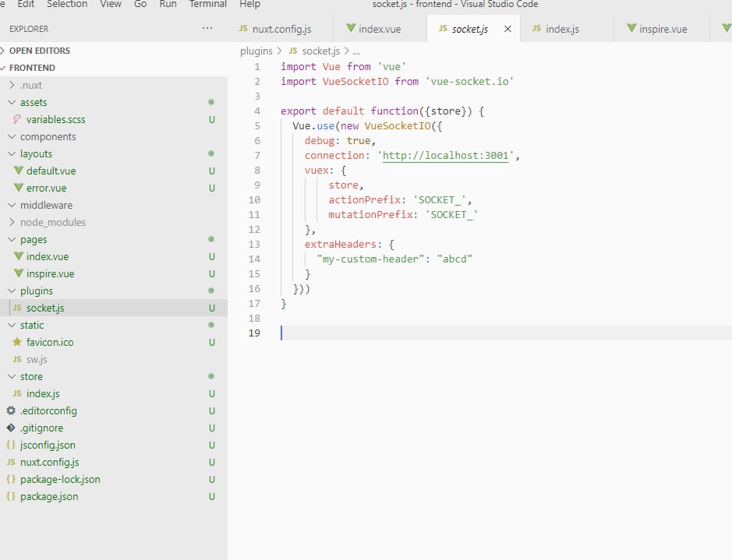Click the JS icon in the breadcrumb
This screenshot has width=732, height=560.
point(292,51)
